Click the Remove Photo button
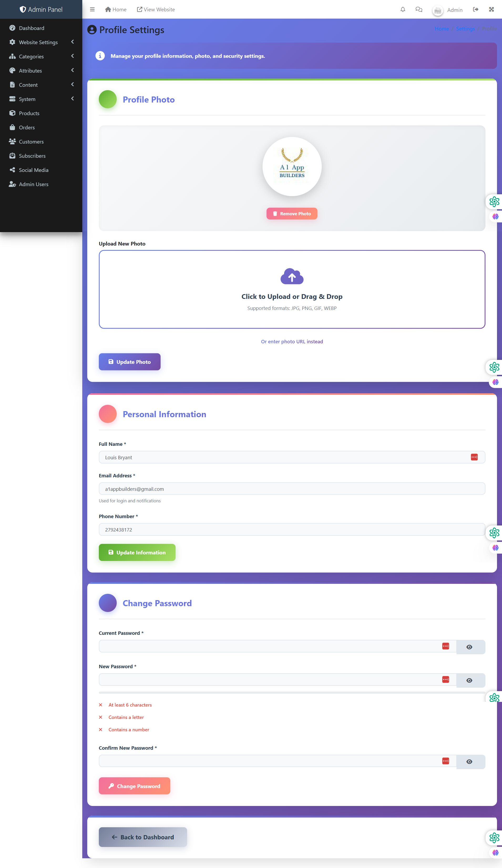The height and width of the screenshot is (868, 502). (292, 213)
